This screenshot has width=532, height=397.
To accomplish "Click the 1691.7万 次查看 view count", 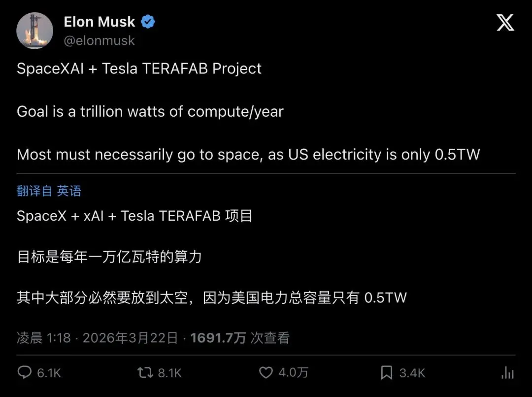I will [x=240, y=338].
